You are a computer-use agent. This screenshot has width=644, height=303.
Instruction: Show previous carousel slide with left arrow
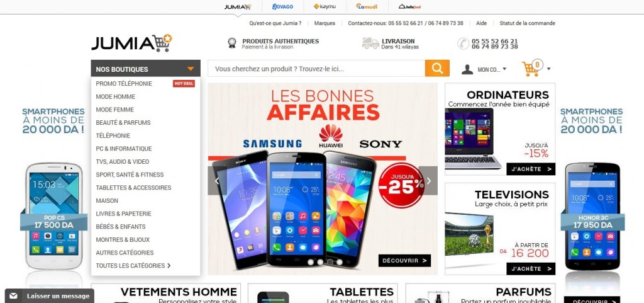click(x=217, y=181)
